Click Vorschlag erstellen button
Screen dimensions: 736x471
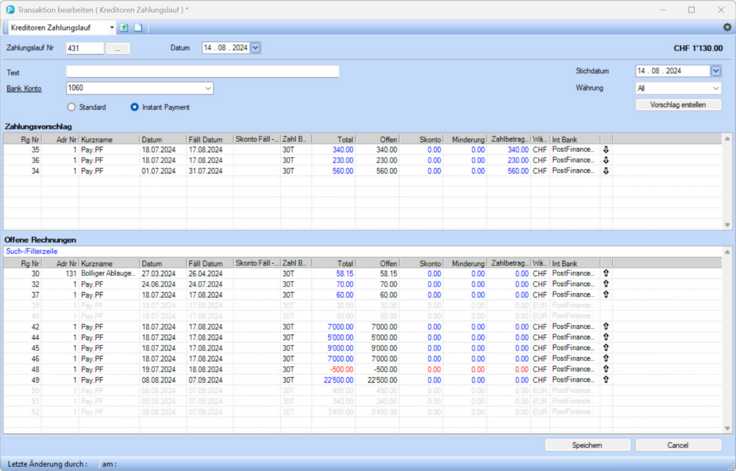click(x=678, y=105)
